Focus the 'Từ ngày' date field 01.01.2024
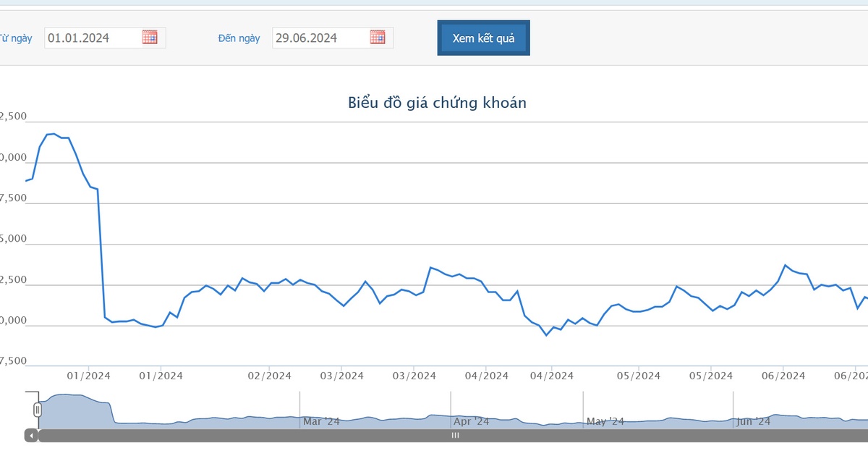868x456 pixels. coord(93,38)
